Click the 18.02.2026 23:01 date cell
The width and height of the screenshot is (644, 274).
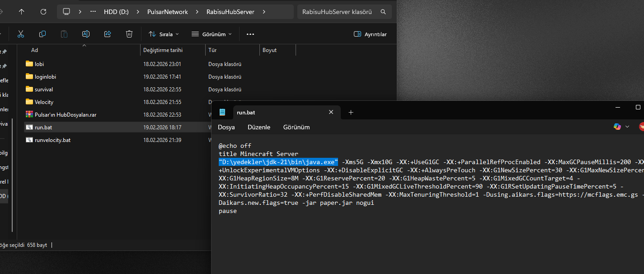(162, 64)
